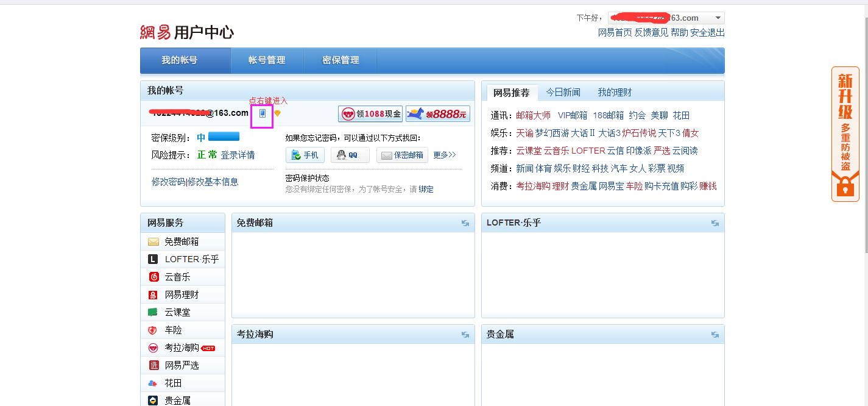Click the 领8888元 promotional banner
Image resolution: width=868 pixels, height=406 pixels.
[437, 113]
